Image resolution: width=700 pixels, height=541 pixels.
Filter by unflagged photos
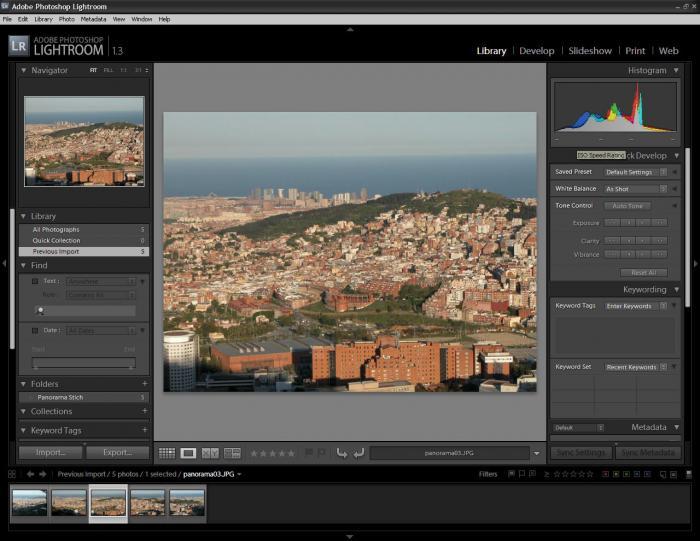(522, 474)
